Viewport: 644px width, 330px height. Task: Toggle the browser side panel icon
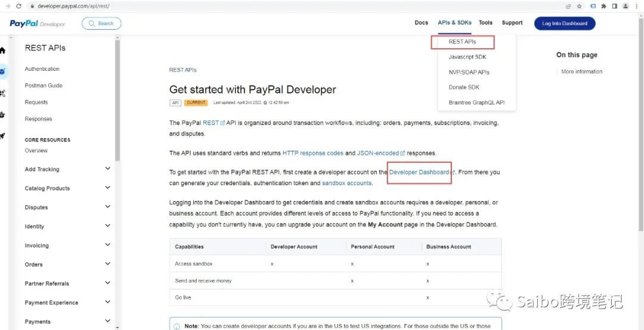tap(614, 6)
